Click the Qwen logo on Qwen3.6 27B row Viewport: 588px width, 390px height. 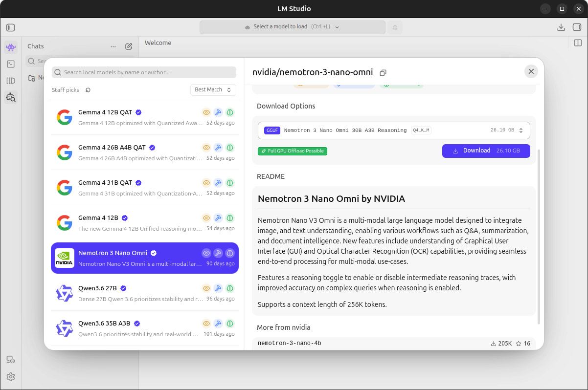point(64,293)
